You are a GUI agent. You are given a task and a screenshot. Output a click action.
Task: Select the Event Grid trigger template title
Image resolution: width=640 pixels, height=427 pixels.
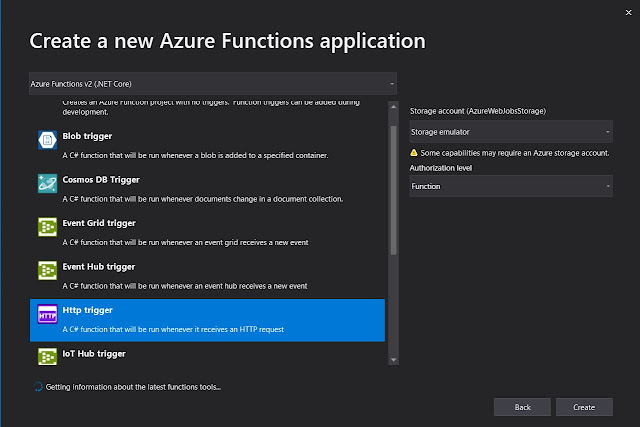click(x=99, y=223)
